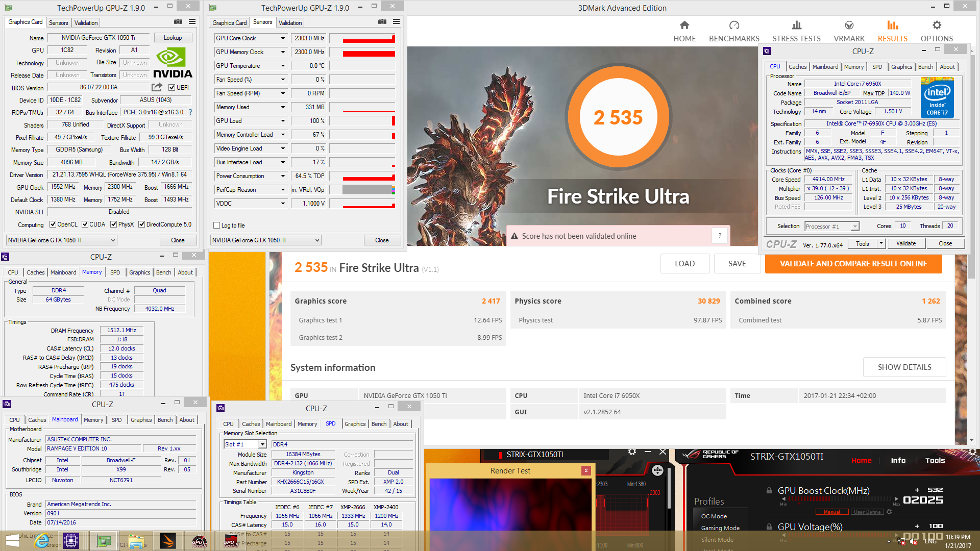Expand GPU Temperature sensor dropdown
This screenshot has height=551, width=980.
click(283, 66)
